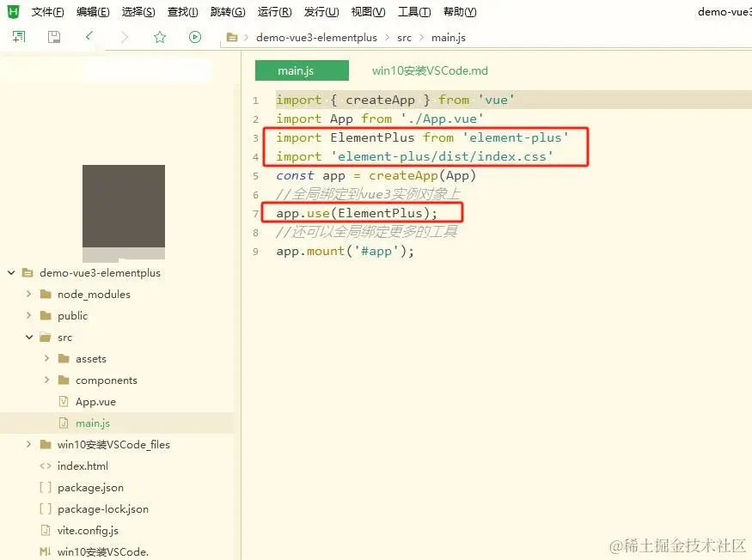Open the 文件(F) menu

click(47, 11)
